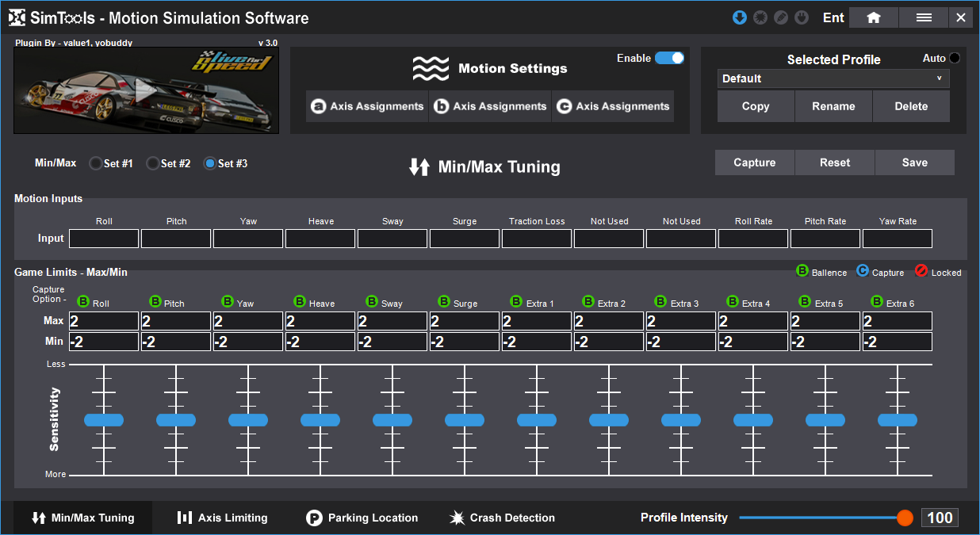
Task: Click the capture option icon for Surge
Action: point(444,302)
